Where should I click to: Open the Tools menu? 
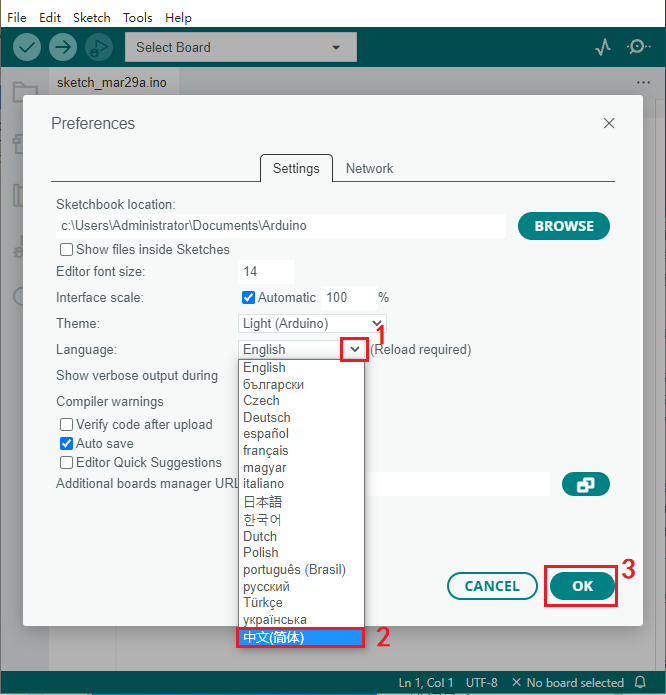tap(138, 18)
